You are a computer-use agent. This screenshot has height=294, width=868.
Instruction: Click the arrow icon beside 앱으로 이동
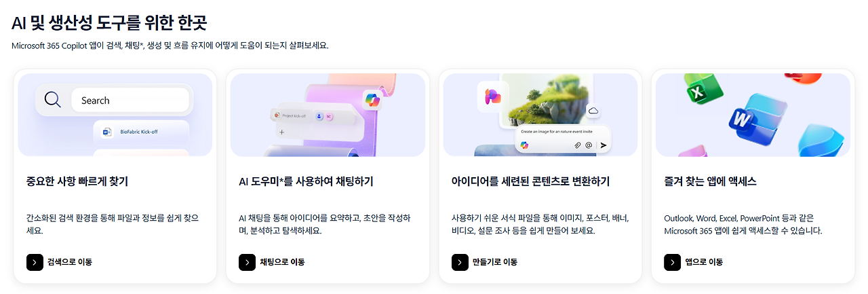point(673,262)
